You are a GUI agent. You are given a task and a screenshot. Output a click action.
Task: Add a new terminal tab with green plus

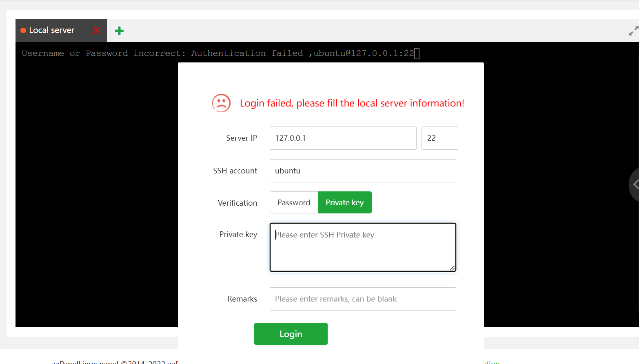point(119,31)
